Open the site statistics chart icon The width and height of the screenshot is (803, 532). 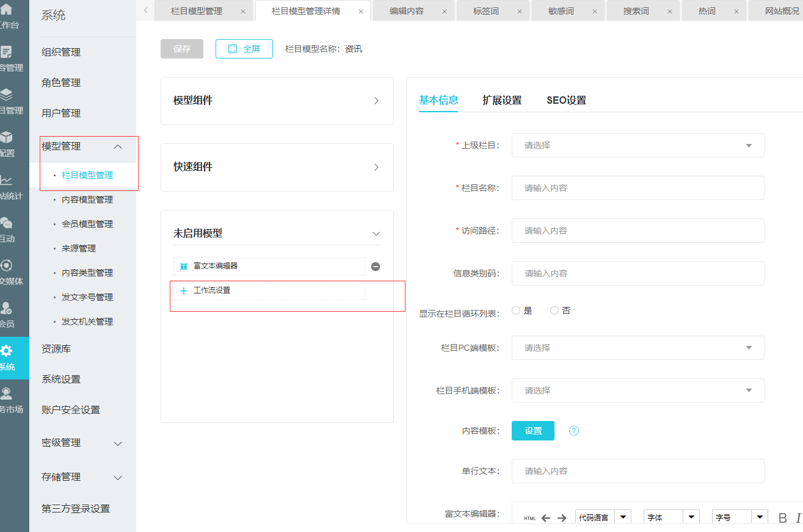pos(6,180)
